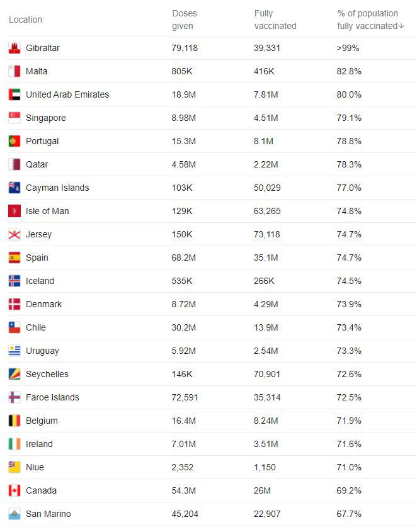Sort by % of population fully vaccinated
Viewport: 417px width, 532px height.
pos(367,20)
